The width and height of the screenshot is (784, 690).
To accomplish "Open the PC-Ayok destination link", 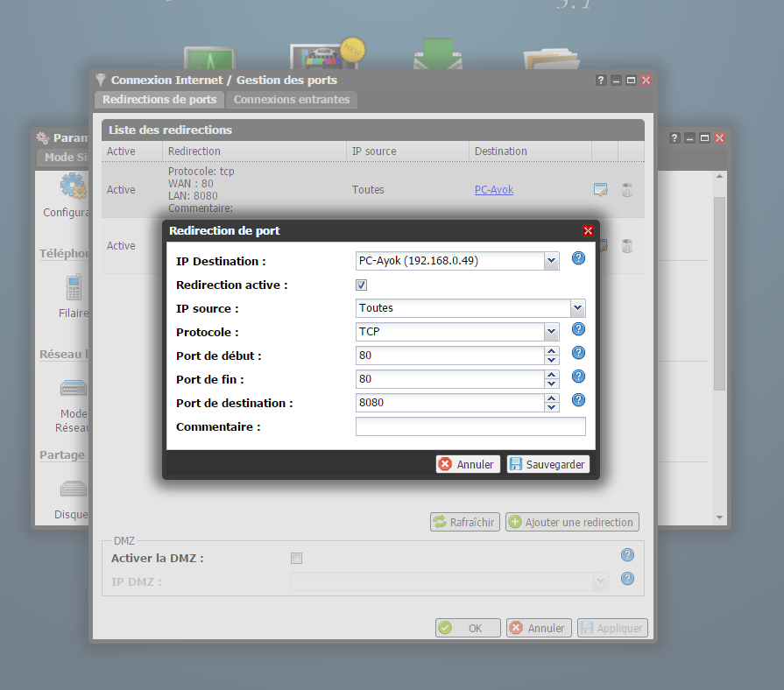I will [x=494, y=190].
